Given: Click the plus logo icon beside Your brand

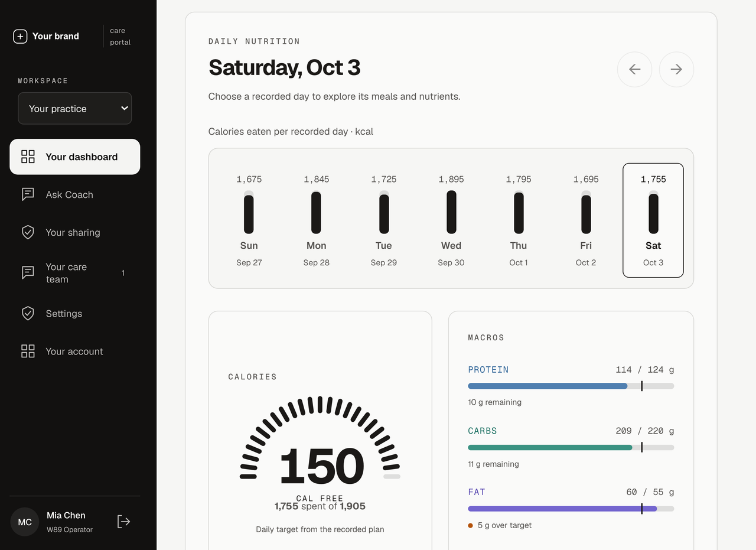Looking at the screenshot, I should (20, 37).
